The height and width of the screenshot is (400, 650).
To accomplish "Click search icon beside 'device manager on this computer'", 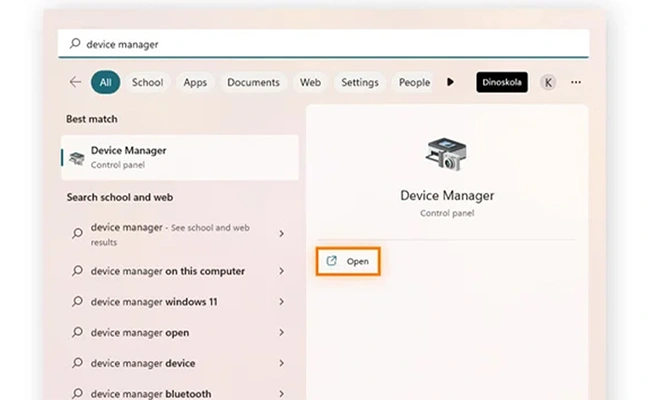I will point(77,271).
